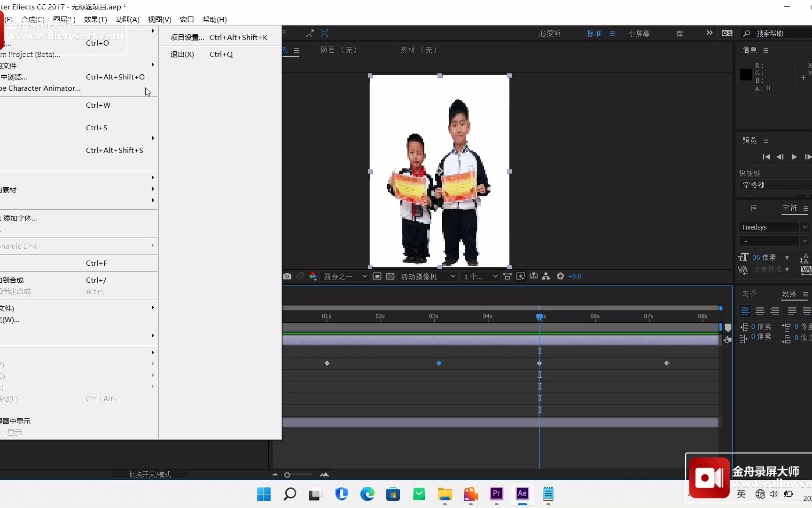812x508 pixels.
Task: Open the show channel color management icon
Action: pos(313,276)
